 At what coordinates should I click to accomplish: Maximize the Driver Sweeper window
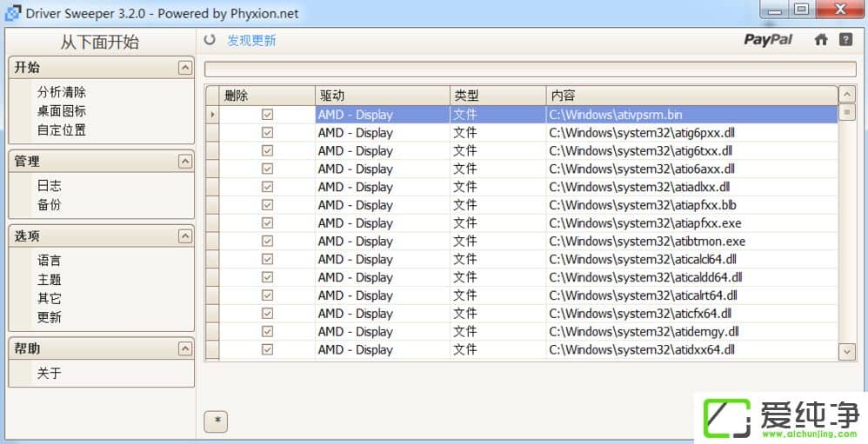pyautogui.click(x=802, y=10)
